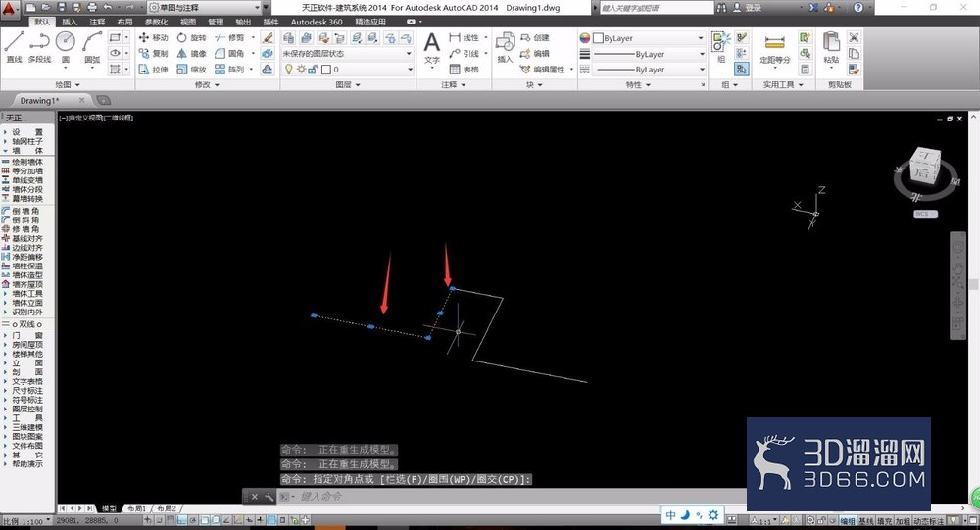
Task: Toggle the layer lightbulb on/off icon
Action: (x=288, y=70)
